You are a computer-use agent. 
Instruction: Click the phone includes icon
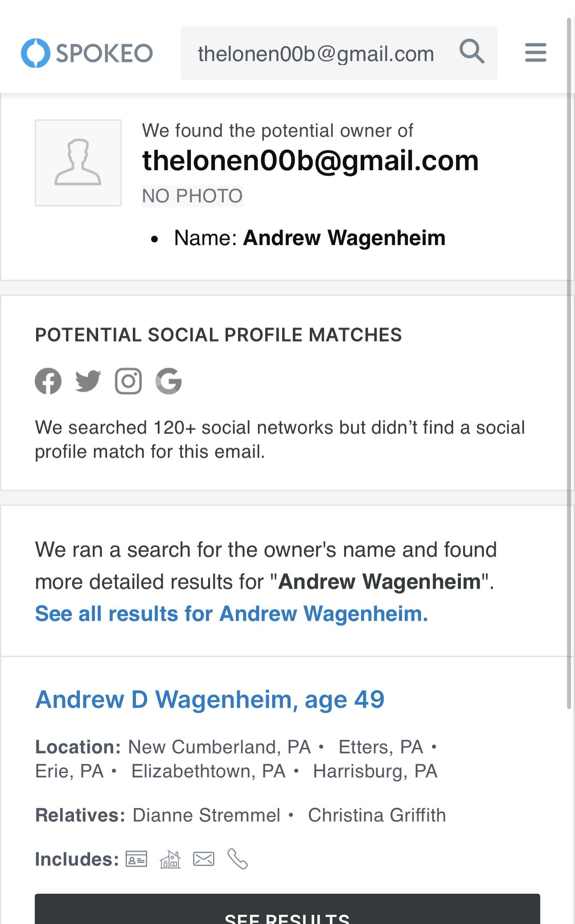237,859
